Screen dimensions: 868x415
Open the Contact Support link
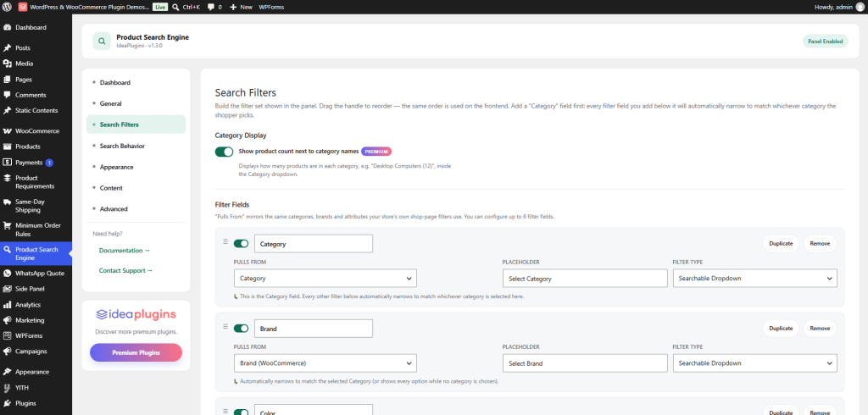pyautogui.click(x=125, y=270)
